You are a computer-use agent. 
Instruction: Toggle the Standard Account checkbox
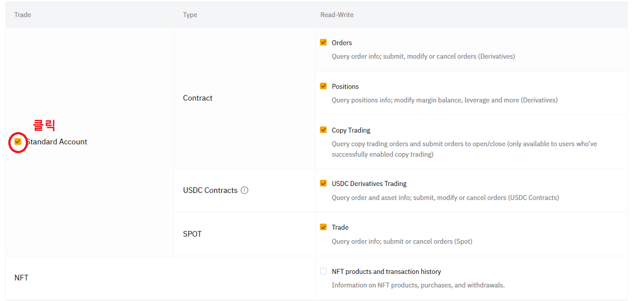pos(18,142)
